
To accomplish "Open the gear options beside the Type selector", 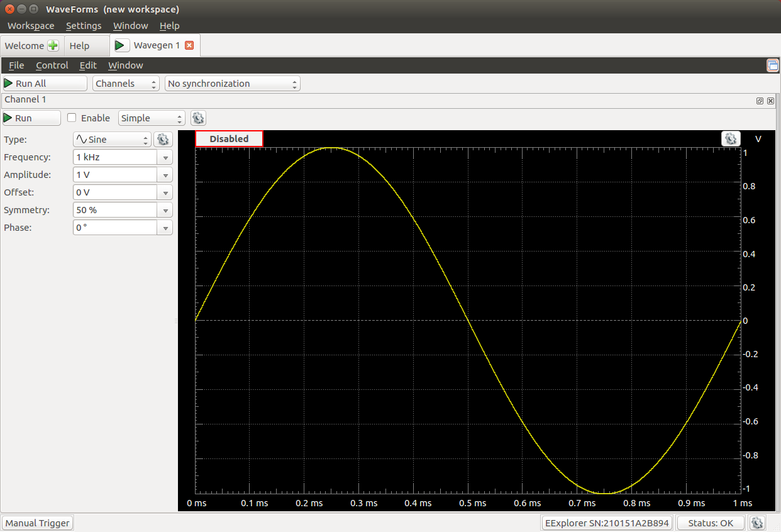I will coord(163,140).
